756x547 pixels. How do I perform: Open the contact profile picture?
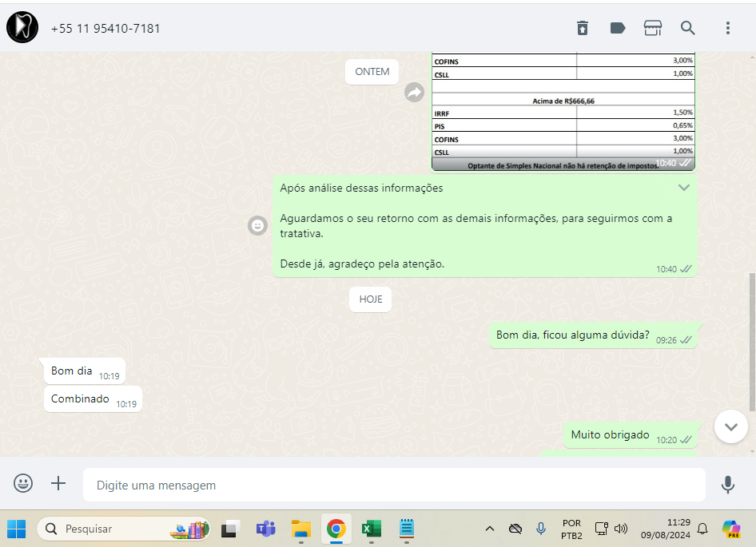22,28
